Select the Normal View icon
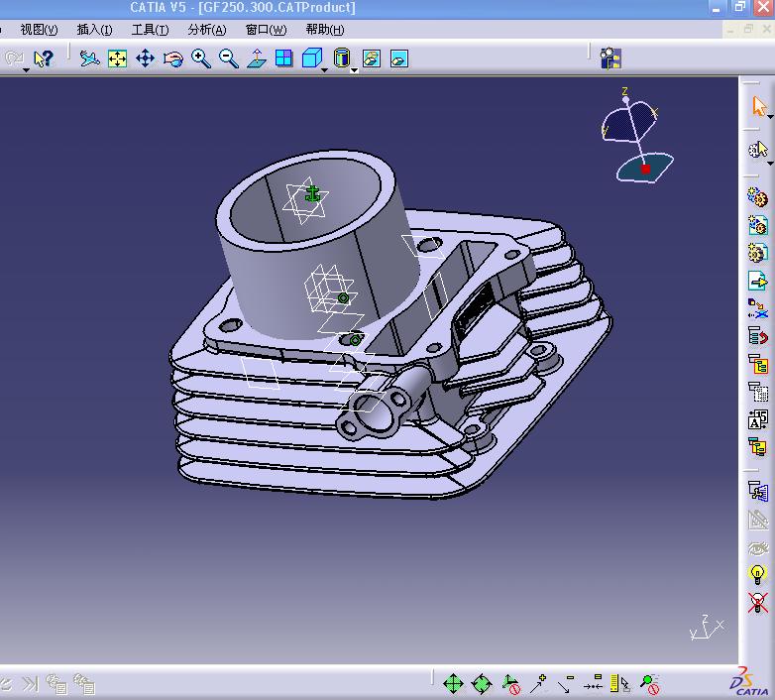Screen dimensions: 775x700 coord(257,58)
